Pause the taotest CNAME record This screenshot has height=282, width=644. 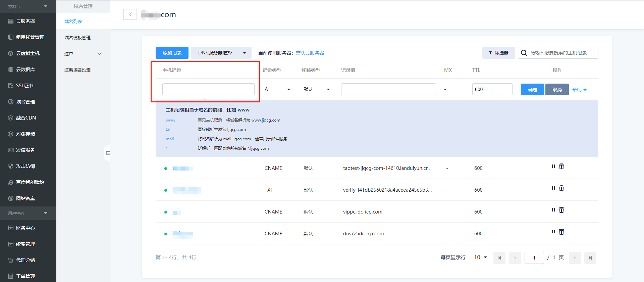click(553, 167)
